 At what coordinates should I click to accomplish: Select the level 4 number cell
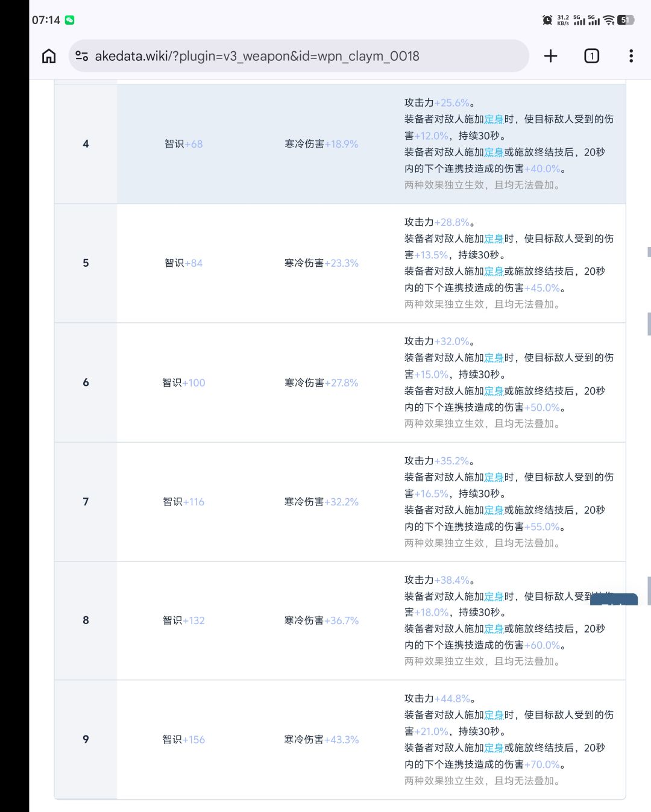(86, 144)
